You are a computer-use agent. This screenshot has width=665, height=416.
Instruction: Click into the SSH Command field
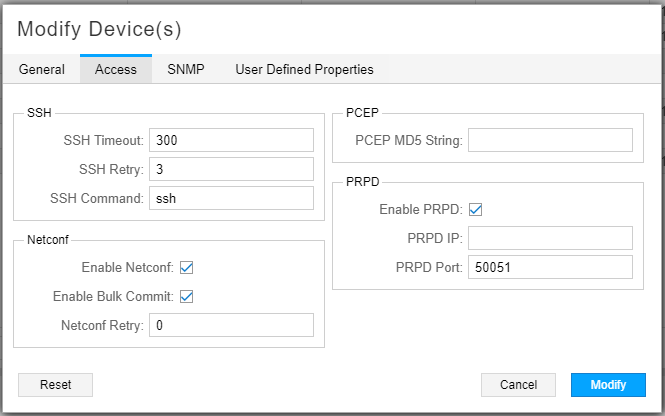pos(231,198)
